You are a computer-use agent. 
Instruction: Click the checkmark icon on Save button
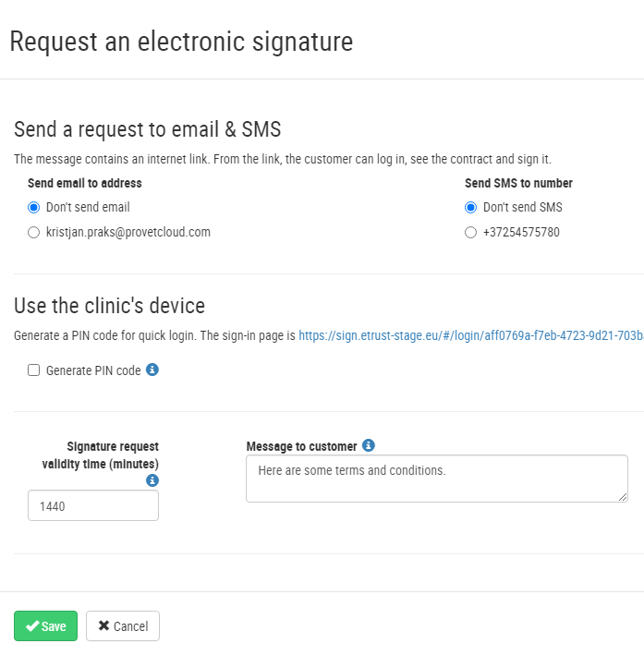tap(32, 626)
